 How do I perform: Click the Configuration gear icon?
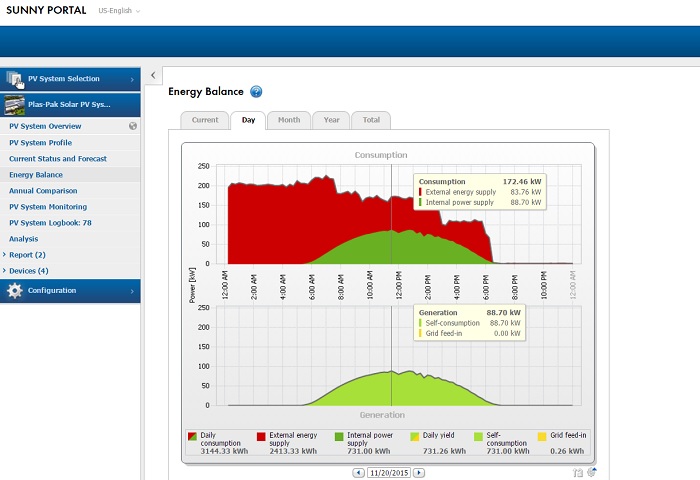14,291
